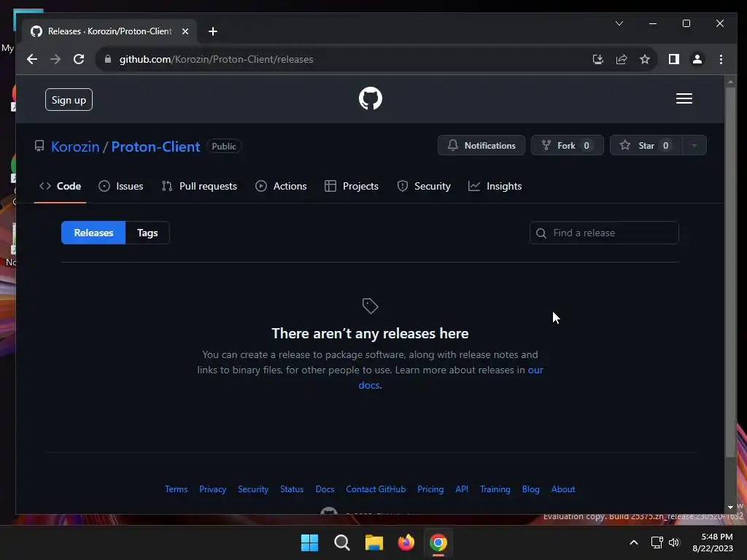The image size is (747, 560).
Task: Open the clock showing 5:48 PM
Action: pos(713,542)
